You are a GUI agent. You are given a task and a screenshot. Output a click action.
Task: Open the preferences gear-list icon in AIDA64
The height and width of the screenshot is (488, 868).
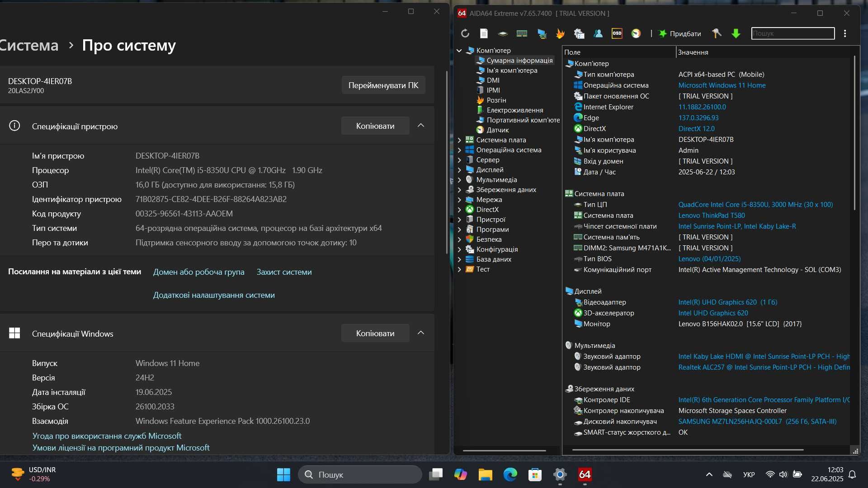click(x=579, y=33)
